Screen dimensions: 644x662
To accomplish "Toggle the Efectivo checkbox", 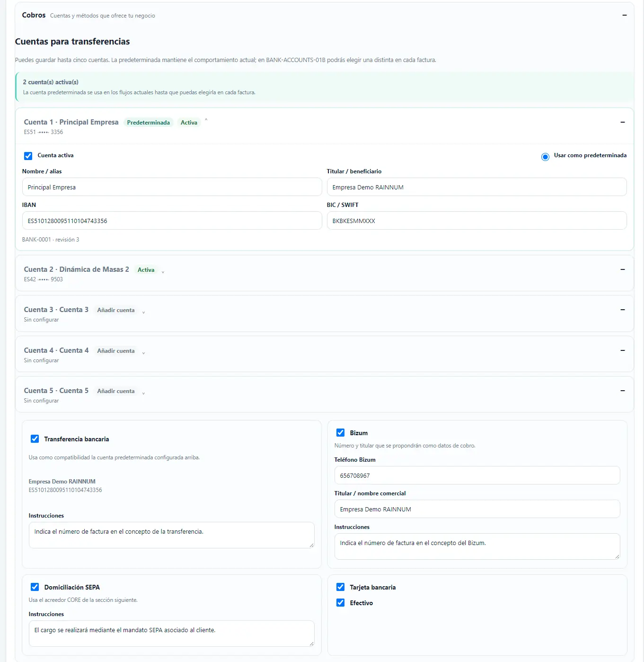I will tap(340, 602).
